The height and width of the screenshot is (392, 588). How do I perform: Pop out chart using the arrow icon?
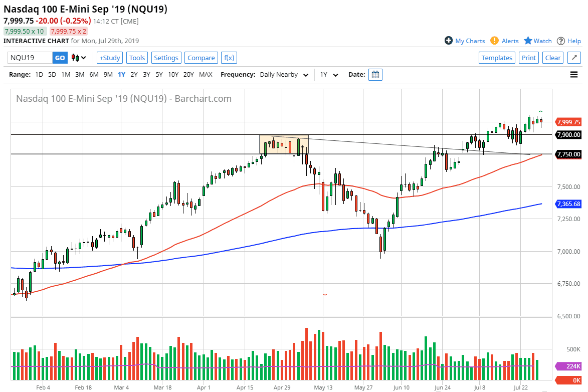573,57
